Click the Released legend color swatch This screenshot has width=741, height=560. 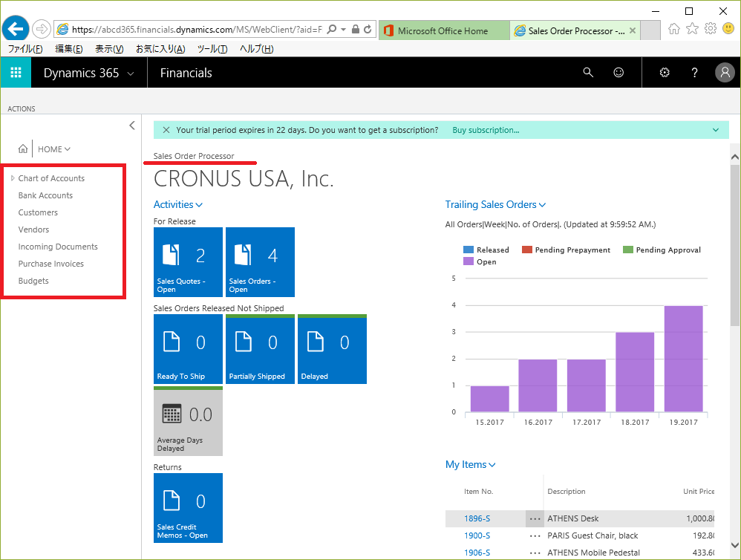click(x=469, y=250)
